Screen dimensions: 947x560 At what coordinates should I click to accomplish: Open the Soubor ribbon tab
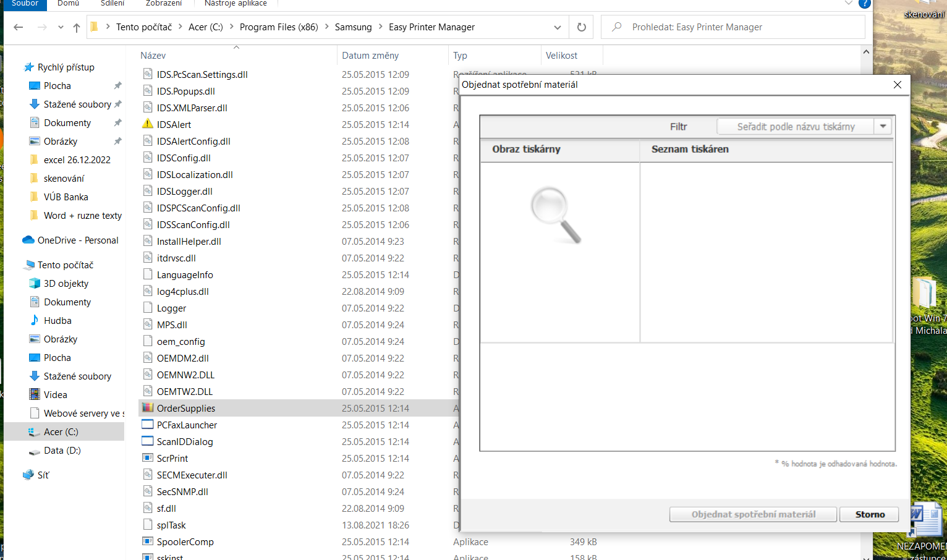pyautogui.click(x=25, y=4)
